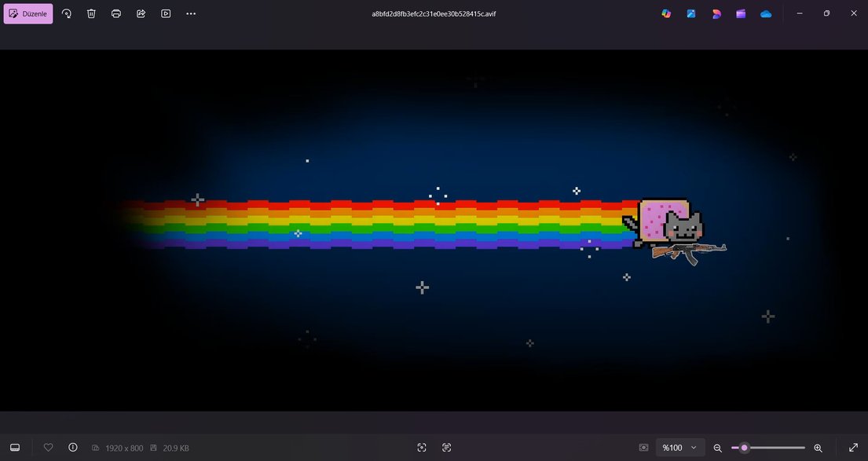
Task: Rotate the image with the rotate icon
Action: pyautogui.click(x=67, y=14)
